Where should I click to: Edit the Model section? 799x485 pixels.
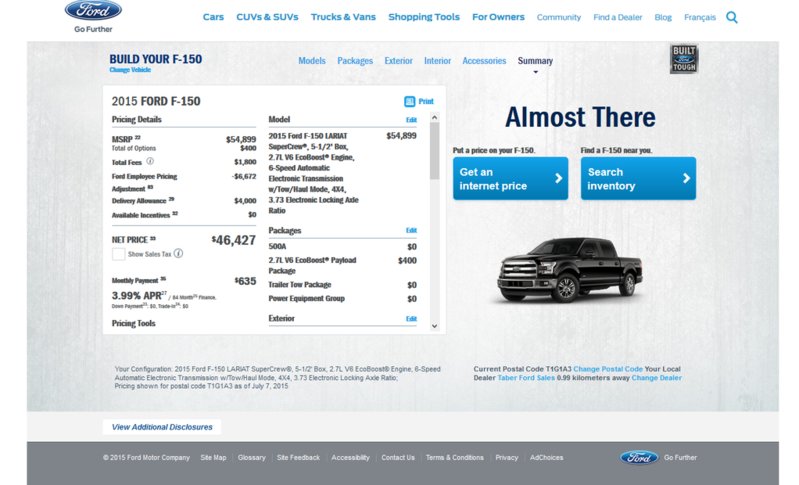pos(411,120)
